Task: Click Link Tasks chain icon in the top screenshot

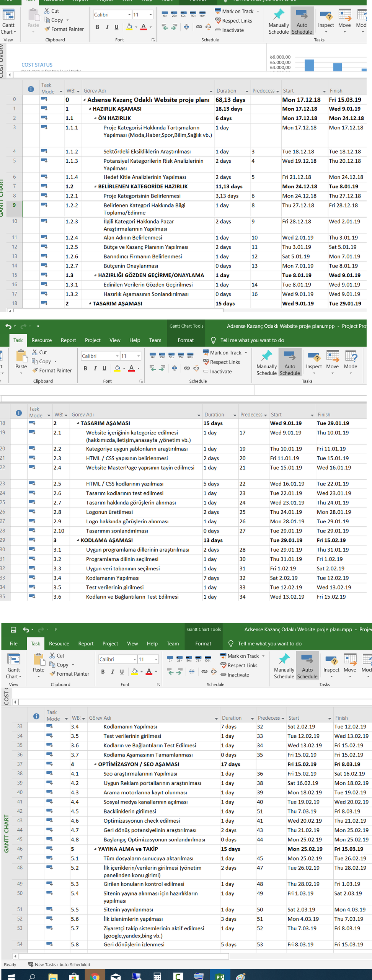Action: pos(199,27)
